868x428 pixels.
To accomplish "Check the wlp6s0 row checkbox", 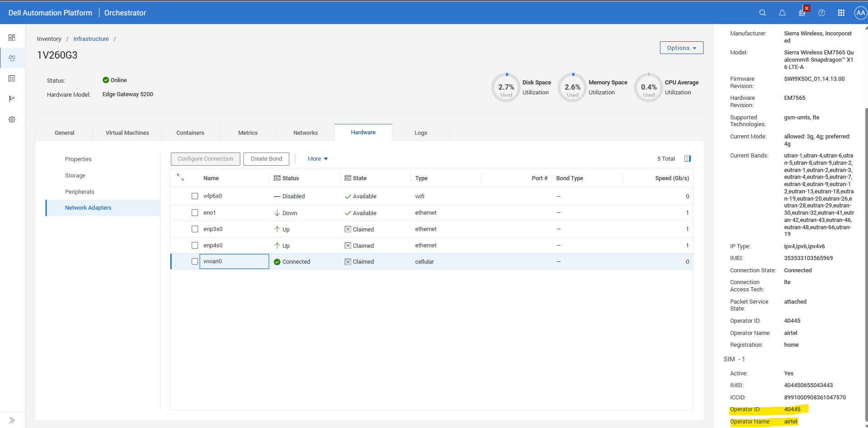I will pyautogui.click(x=195, y=196).
